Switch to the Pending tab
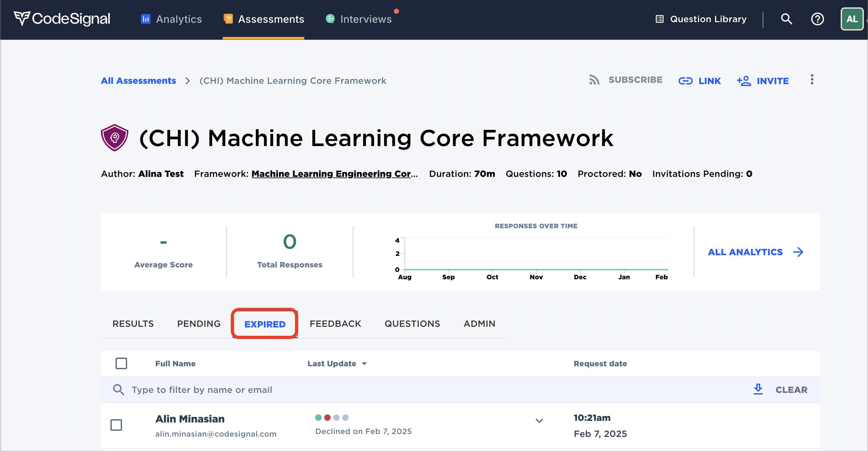Image resolution: width=868 pixels, height=452 pixels. point(199,324)
